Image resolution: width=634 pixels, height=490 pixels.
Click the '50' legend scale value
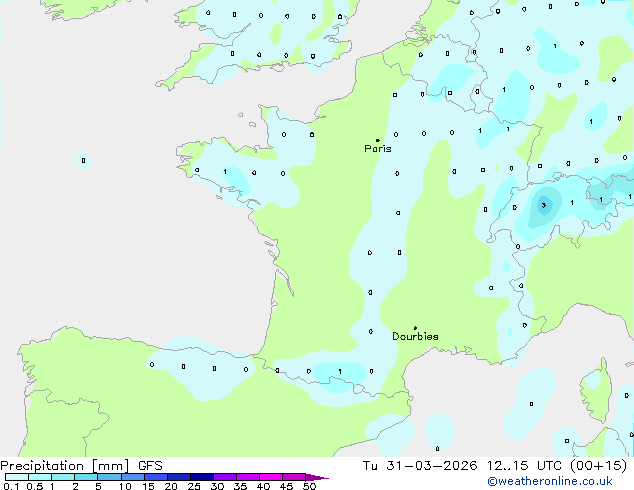tap(309, 486)
